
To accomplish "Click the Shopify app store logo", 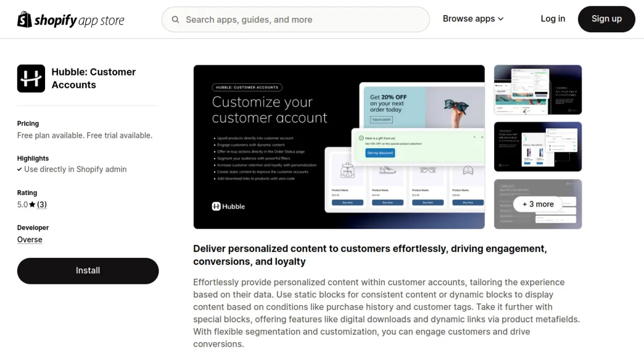I will (71, 20).
